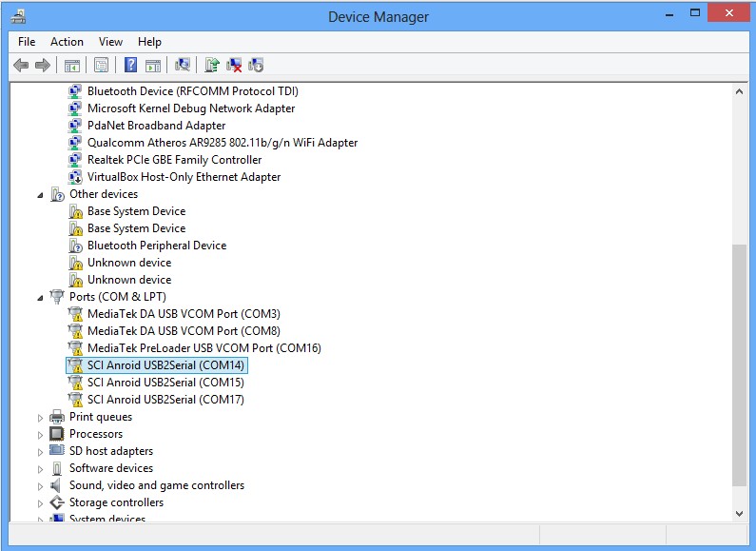Image resolution: width=756 pixels, height=551 pixels.
Task: Close the Device Manager window
Action: (728, 13)
